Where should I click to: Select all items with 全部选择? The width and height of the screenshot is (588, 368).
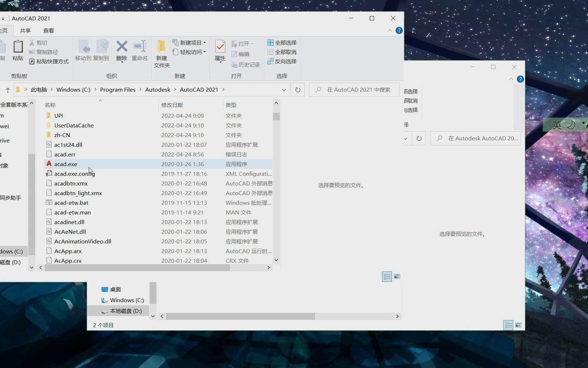point(282,42)
